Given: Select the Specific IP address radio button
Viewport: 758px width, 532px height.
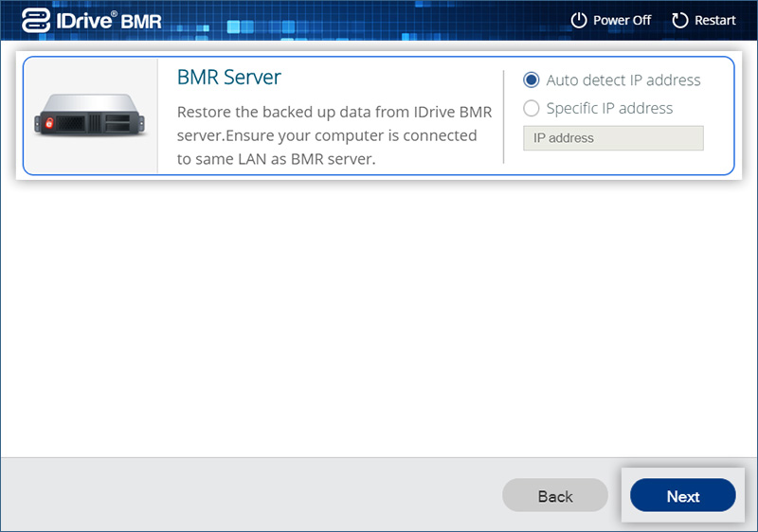Looking at the screenshot, I should 532,108.
